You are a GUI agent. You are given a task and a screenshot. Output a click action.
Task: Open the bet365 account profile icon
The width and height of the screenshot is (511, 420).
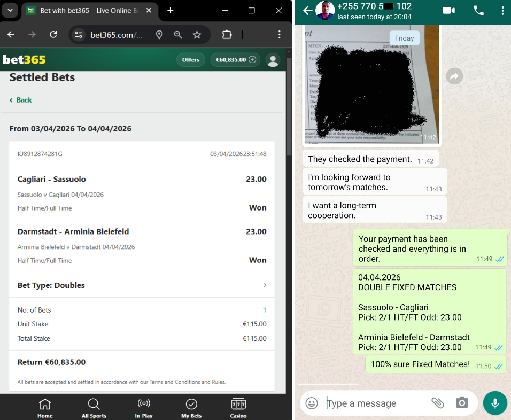point(273,60)
